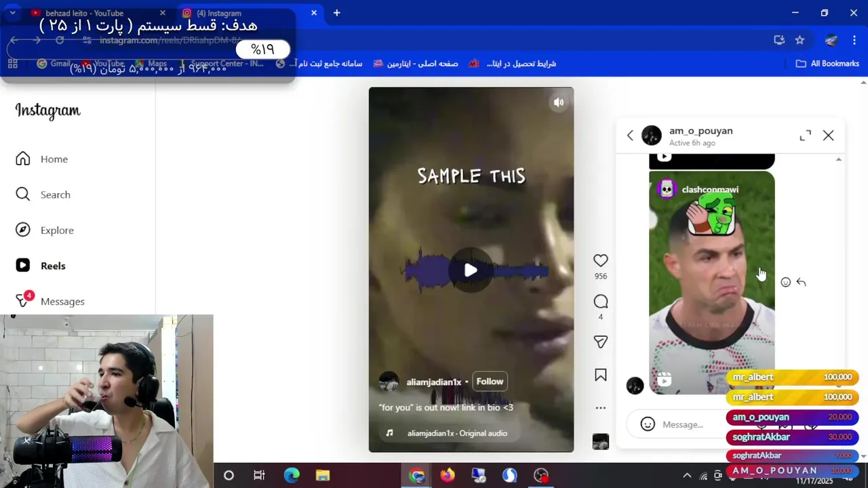Open the audio thumbnail below the reel actions
This screenshot has width=868, height=488.
tap(600, 441)
